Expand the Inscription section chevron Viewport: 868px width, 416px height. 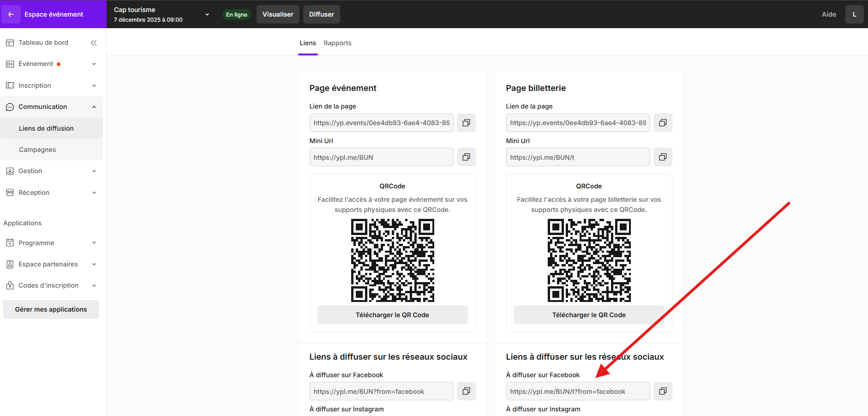[94, 85]
